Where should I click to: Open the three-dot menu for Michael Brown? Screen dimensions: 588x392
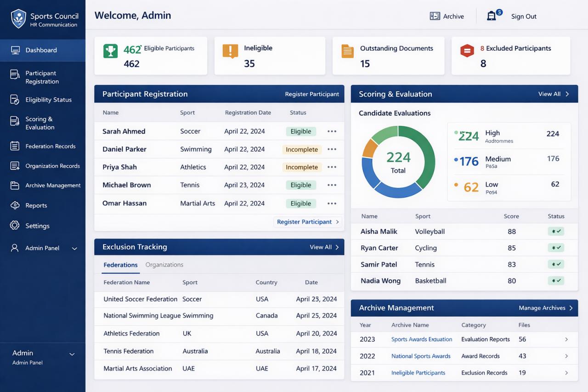[332, 185]
